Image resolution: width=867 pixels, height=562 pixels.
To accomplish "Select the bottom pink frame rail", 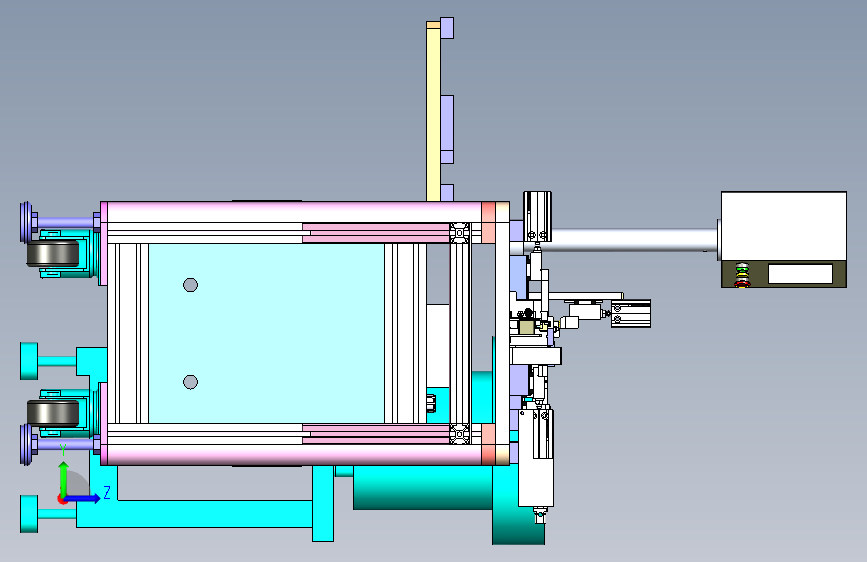I will [294, 454].
